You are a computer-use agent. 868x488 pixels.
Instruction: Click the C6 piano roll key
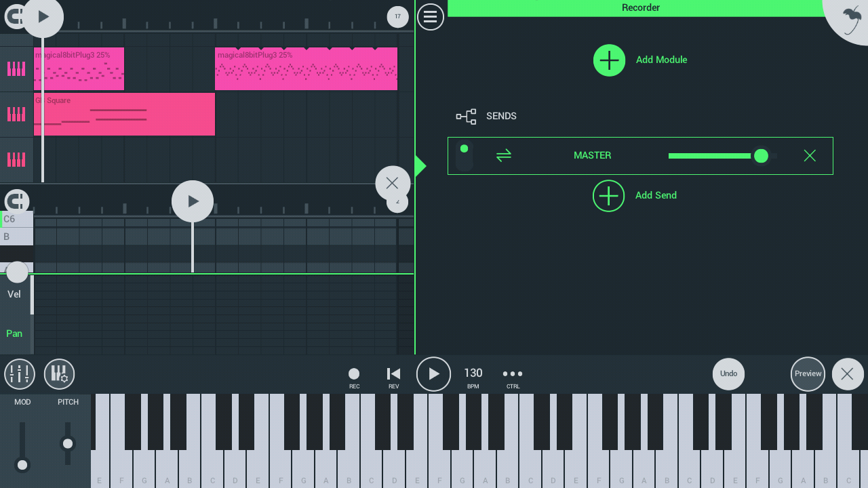pyautogui.click(x=17, y=219)
